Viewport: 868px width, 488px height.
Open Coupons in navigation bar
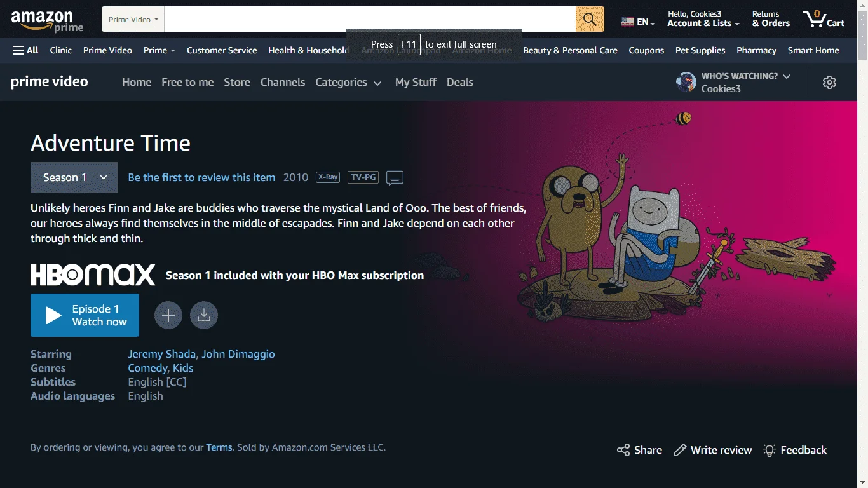pyautogui.click(x=646, y=50)
